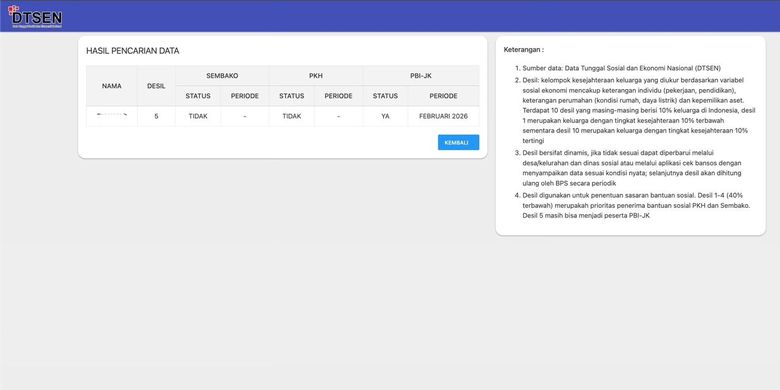Viewport: 780px width, 390px height.
Task: Click the NAMA column header
Action: coord(111,86)
